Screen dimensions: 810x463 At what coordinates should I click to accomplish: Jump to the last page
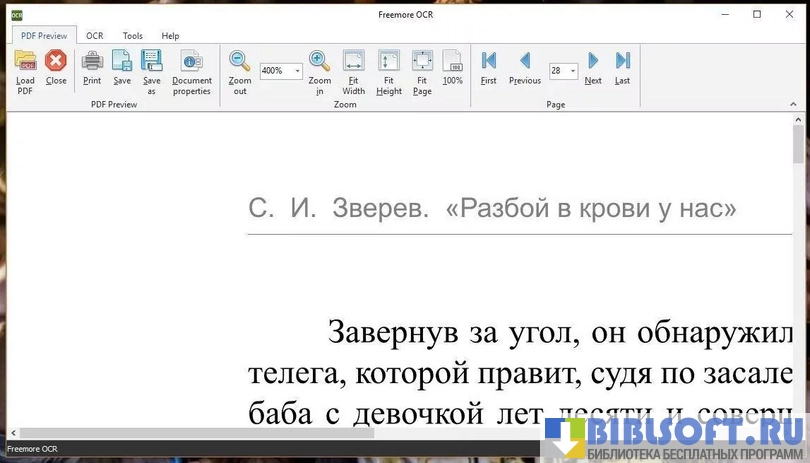622,62
